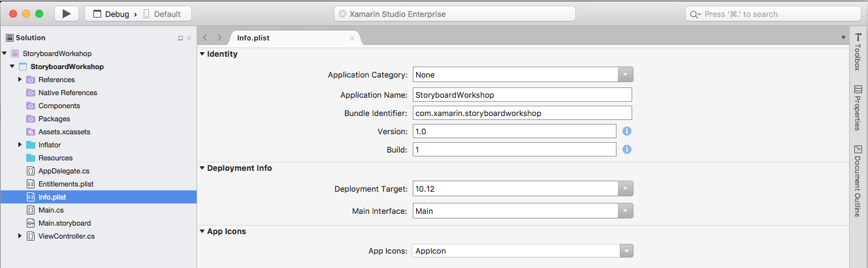Navigate forward with right arrow
868x268 pixels.
coord(219,38)
